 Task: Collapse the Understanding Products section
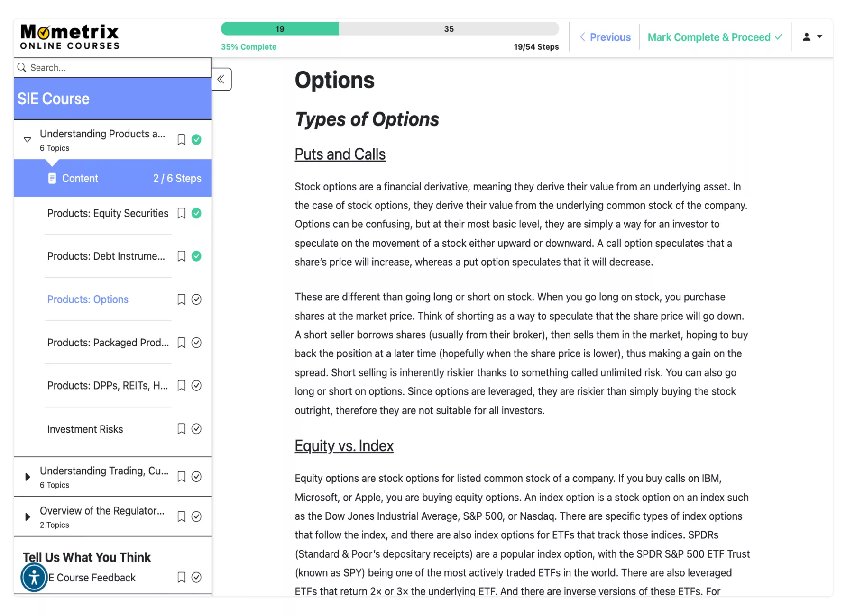click(x=28, y=140)
